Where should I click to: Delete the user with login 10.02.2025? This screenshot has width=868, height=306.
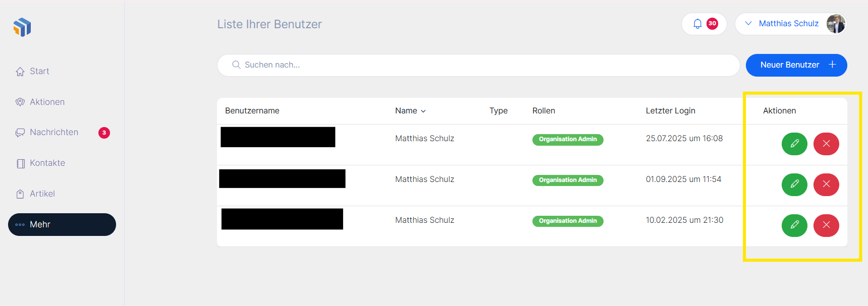click(x=826, y=225)
